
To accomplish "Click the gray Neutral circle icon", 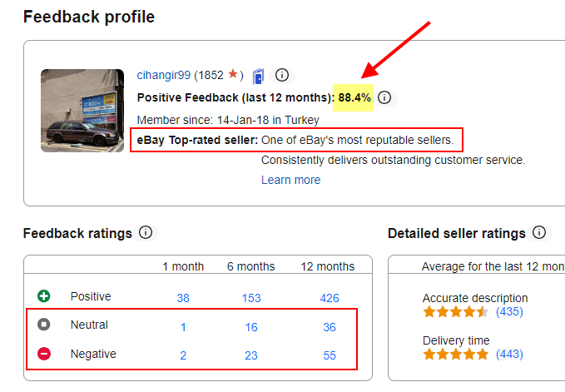I will pos(43,325).
